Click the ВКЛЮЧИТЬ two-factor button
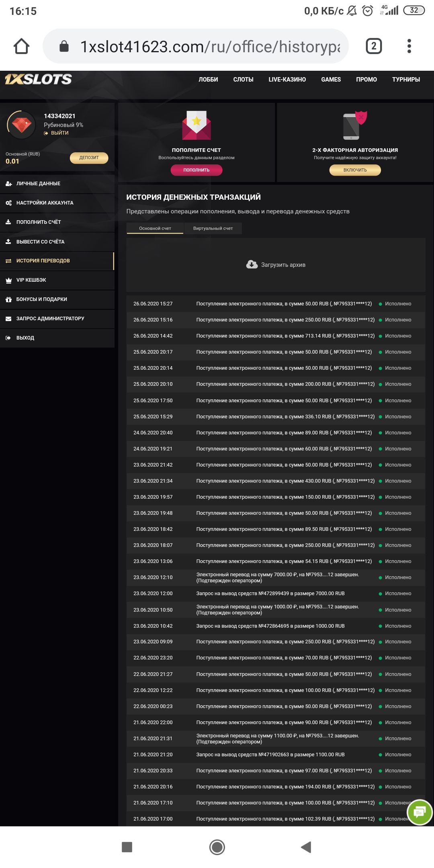434x868 pixels. click(355, 170)
